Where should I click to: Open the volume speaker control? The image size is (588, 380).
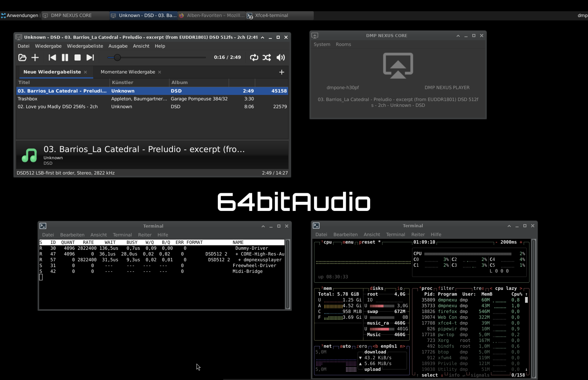tap(281, 57)
